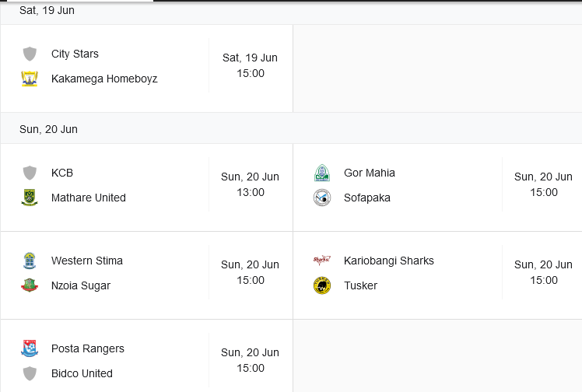The height and width of the screenshot is (392, 582).
Task: Click the City Stars shield crest icon
Action: pos(30,54)
